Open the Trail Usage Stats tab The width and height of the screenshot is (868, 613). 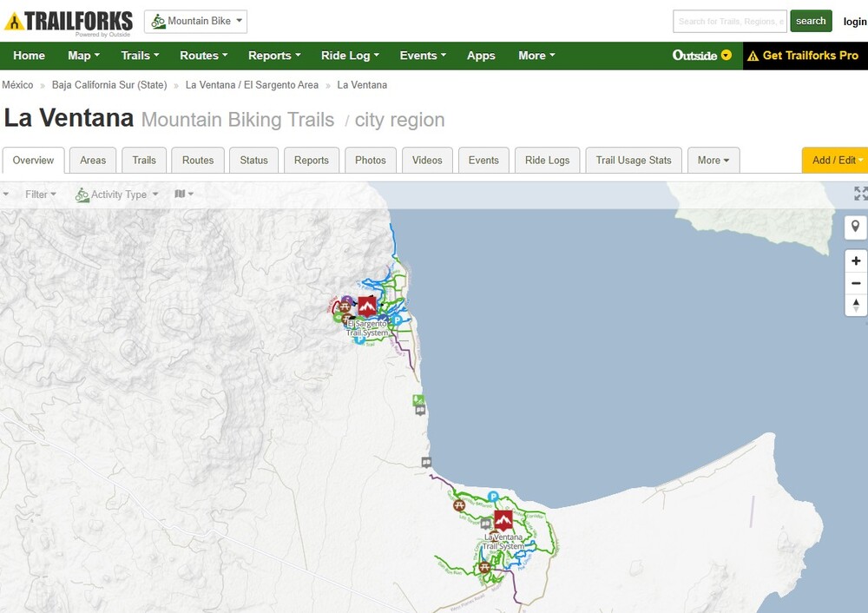(634, 161)
